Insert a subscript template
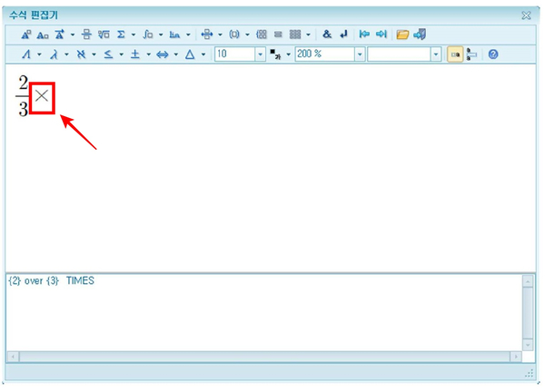This screenshot has width=545, height=392. (x=43, y=34)
